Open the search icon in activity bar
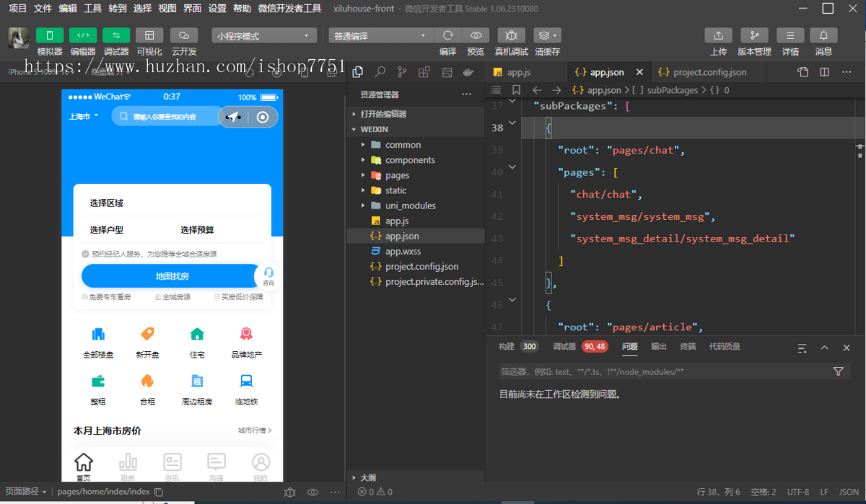Screen dimensions: 866x504 (x=380, y=72)
